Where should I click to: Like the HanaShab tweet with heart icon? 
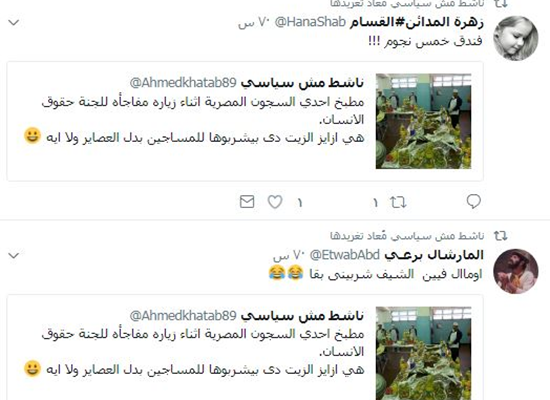[275, 202]
